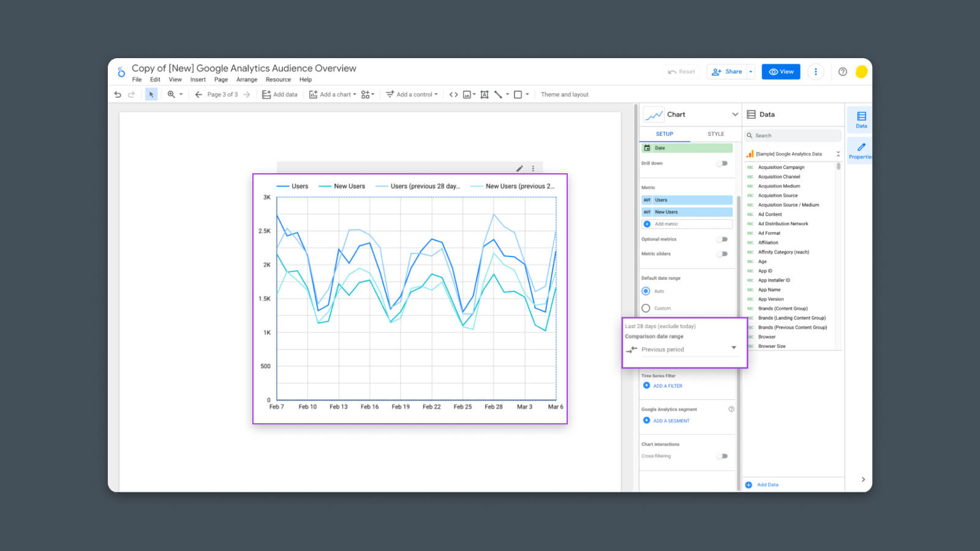Toggle the Metric sliders switch
The image size is (980, 551).
coord(723,254)
